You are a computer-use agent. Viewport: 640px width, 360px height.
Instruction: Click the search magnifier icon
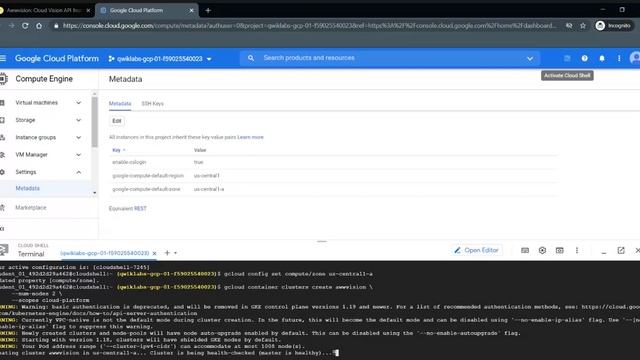[251, 58]
